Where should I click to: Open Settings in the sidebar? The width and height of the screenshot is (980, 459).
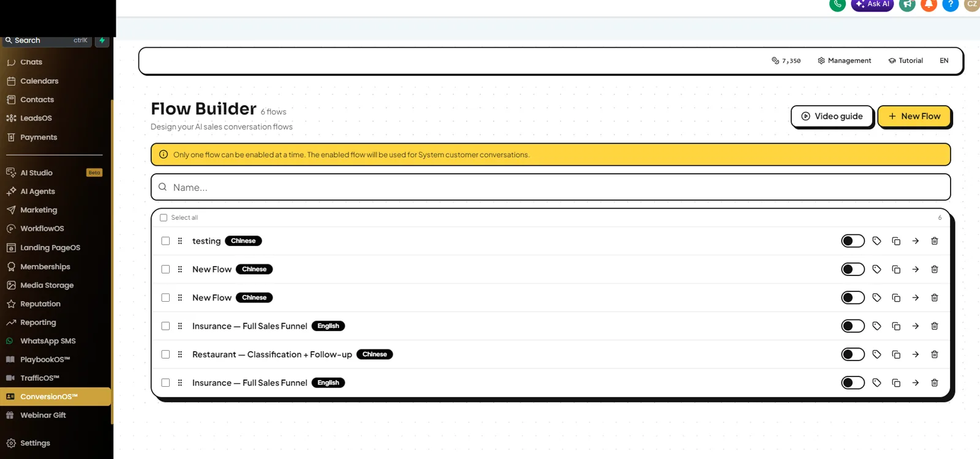click(35, 443)
